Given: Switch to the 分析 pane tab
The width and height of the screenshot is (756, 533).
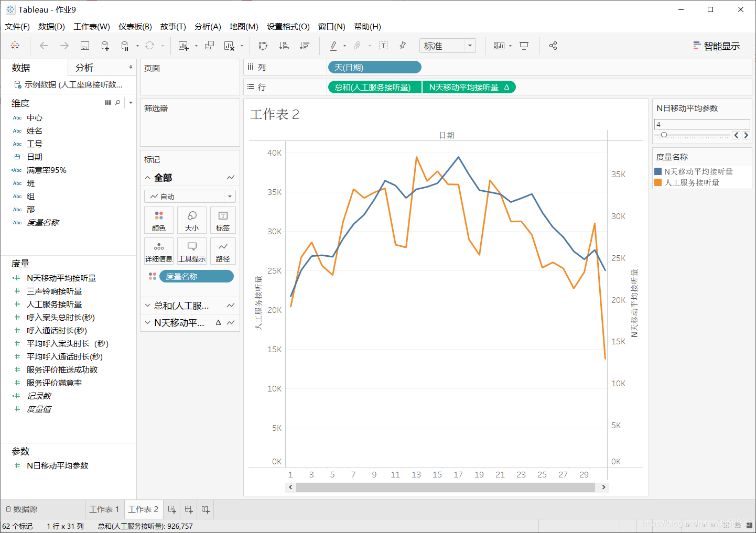Looking at the screenshot, I should 84,68.
